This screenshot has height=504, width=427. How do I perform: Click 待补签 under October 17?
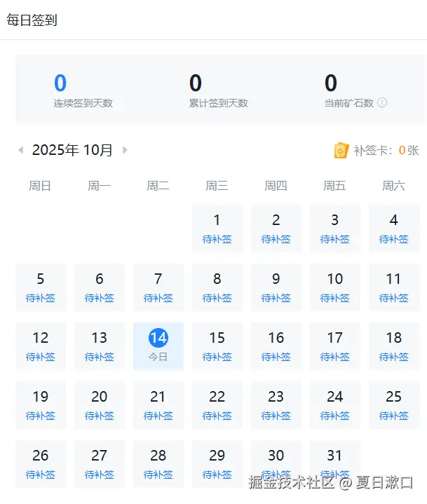(335, 357)
